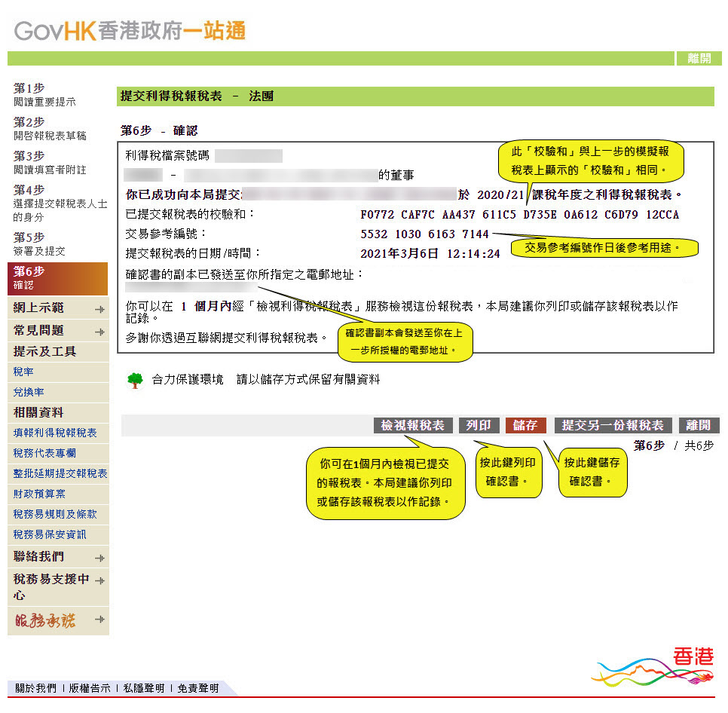Click the 合力保護環境 notice text

(x=188, y=380)
